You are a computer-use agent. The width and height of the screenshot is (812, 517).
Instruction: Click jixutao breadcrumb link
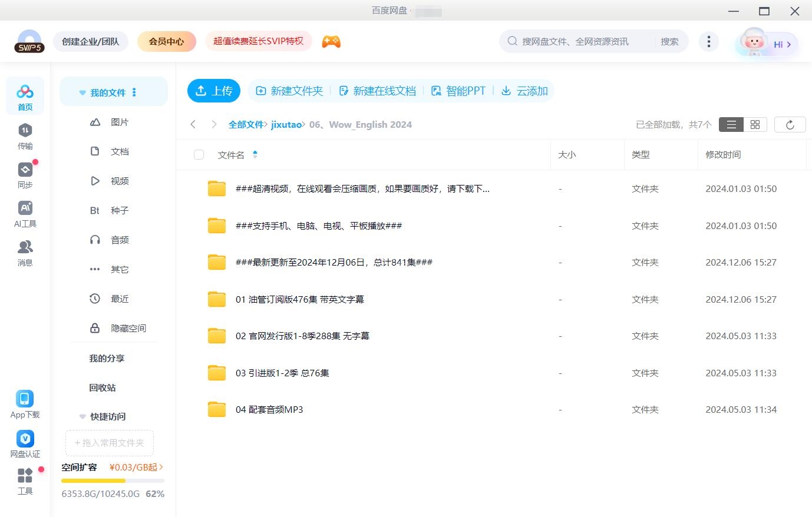point(286,124)
